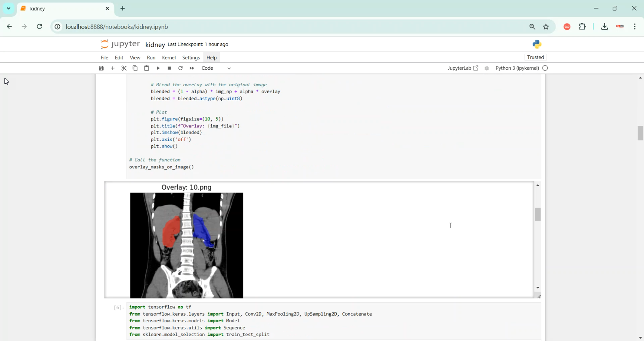
Task: Run the selected cell and advance
Action: [x=158, y=68]
